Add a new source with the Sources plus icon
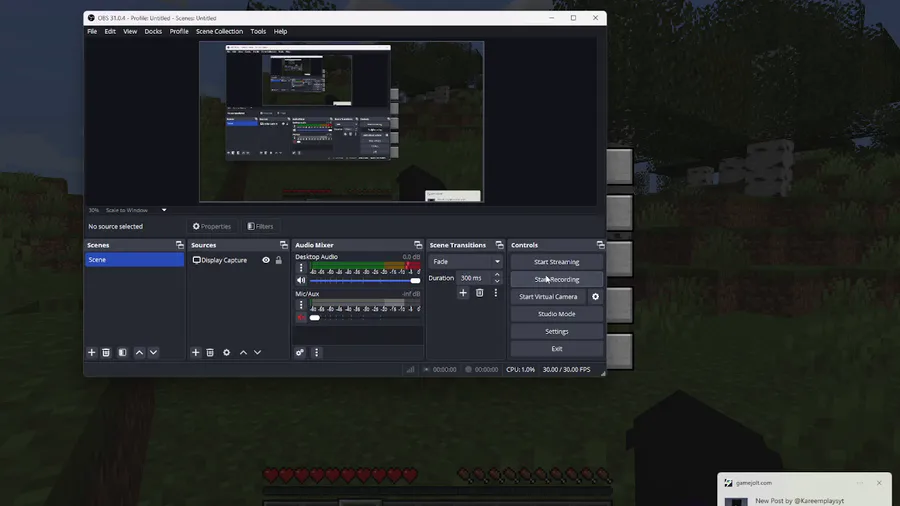This screenshot has height=506, width=900. coord(195,352)
